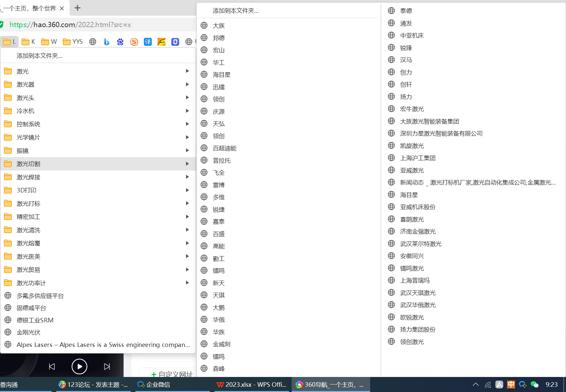Screen dimensions: 566x392
Task: Expand the 冷水机 folder submenu arrow
Action: [x=187, y=111]
